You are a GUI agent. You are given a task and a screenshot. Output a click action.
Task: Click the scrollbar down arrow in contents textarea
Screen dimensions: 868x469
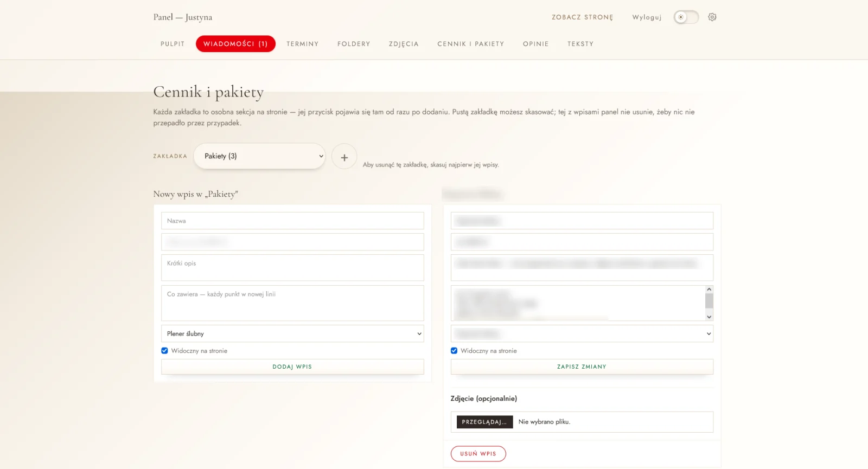pos(709,317)
